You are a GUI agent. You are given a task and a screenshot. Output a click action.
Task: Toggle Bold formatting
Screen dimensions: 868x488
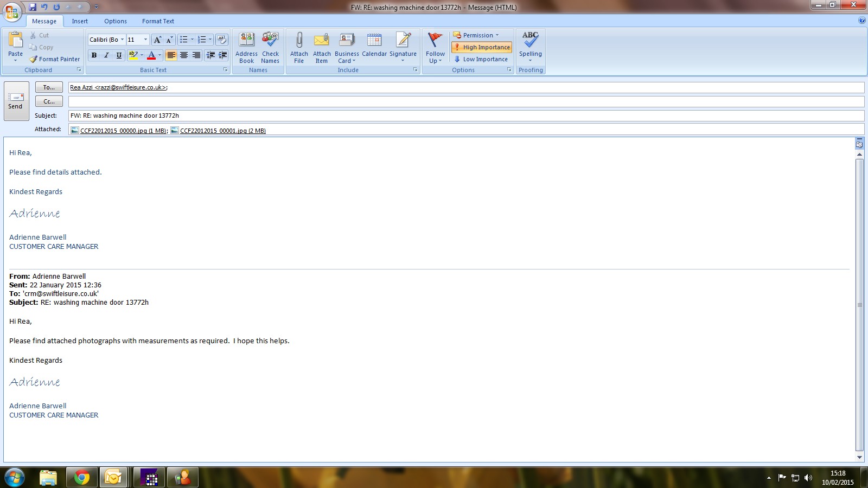[94, 55]
